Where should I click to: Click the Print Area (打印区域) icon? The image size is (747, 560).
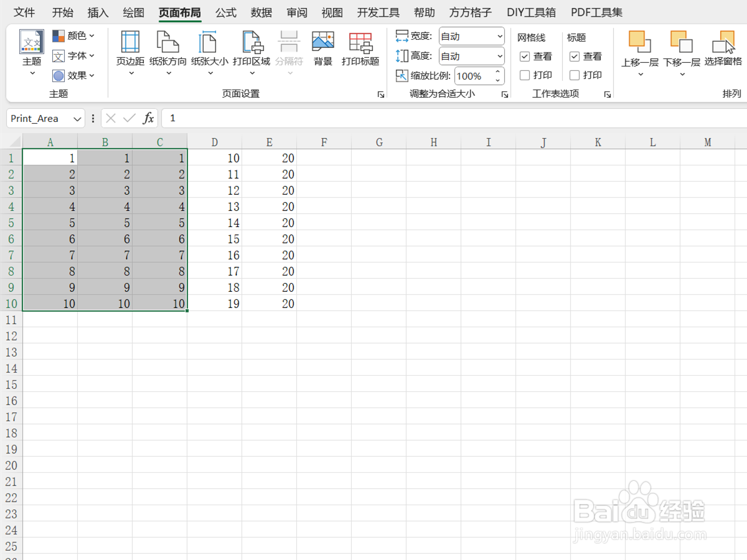(251, 42)
